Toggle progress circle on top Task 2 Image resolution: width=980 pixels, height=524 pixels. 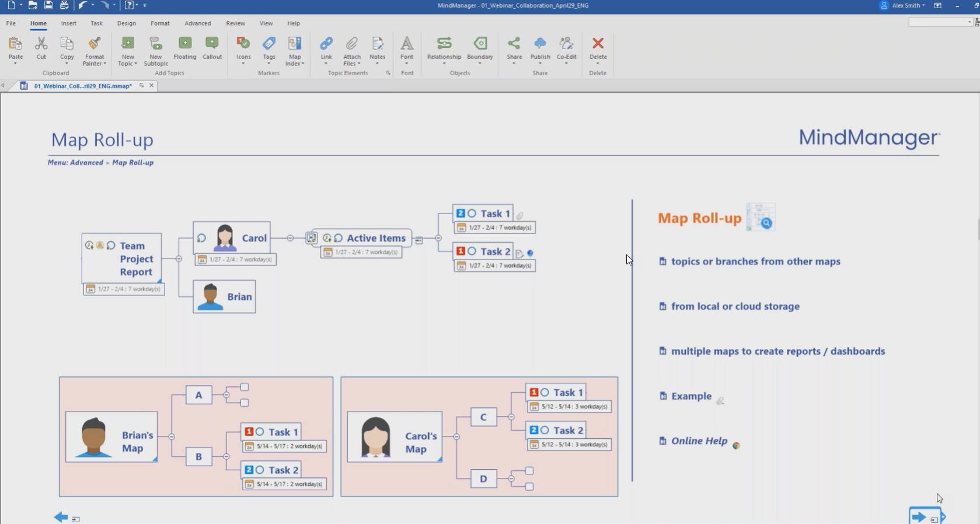tap(472, 251)
